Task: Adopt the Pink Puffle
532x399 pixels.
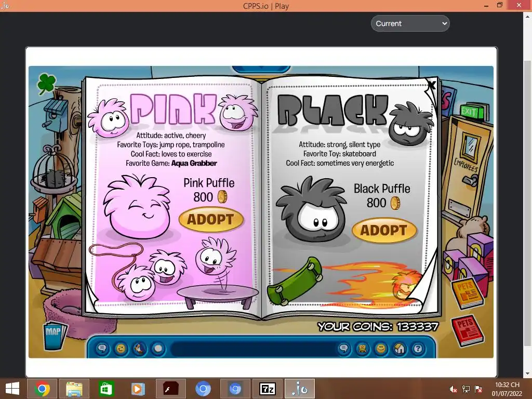Action: 211,220
